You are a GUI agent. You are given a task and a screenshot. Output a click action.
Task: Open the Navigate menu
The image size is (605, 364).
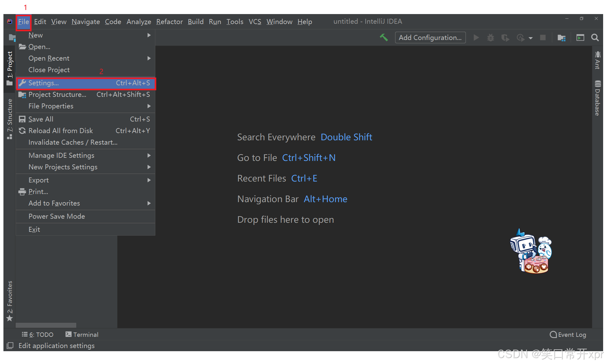point(86,22)
